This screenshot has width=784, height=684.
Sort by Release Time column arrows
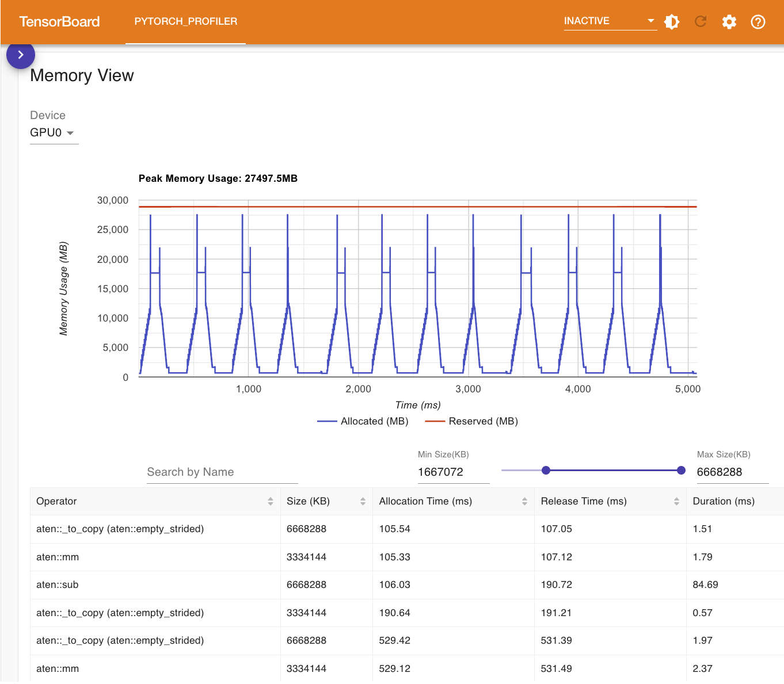tap(676, 502)
